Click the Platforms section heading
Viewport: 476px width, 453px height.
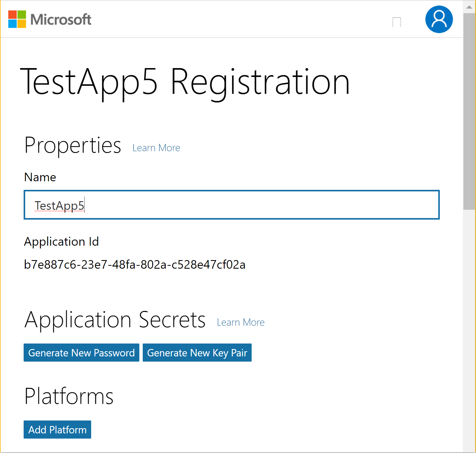(69, 396)
